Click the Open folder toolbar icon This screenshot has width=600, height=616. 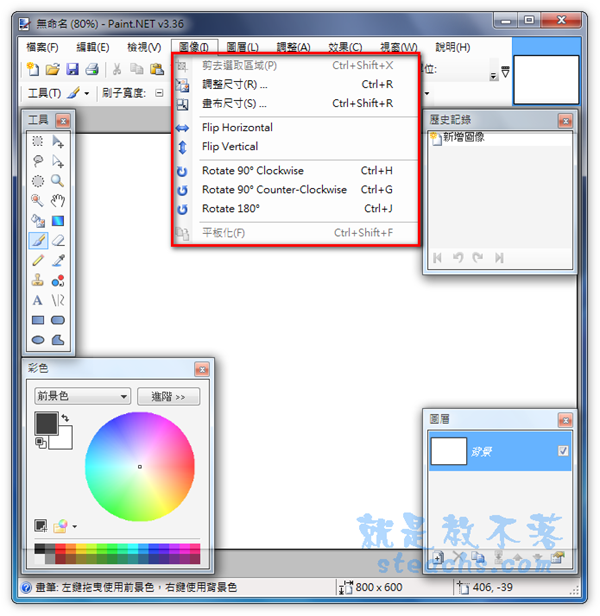click(x=52, y=69)
